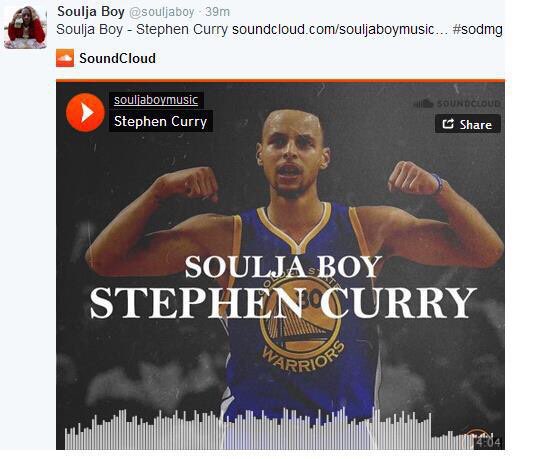Click the Share button on the player
This screenshot has width=544, height=459.
click(467, 124)
